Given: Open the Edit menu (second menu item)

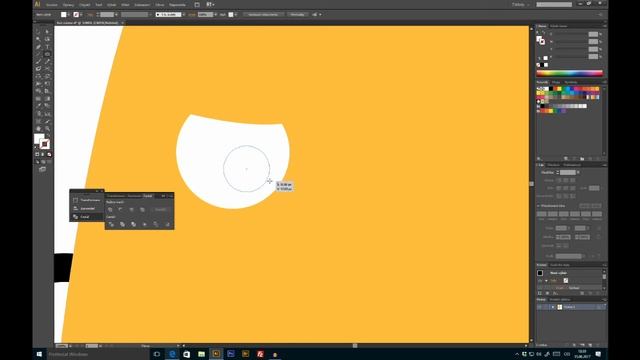Looking at the screenshot, I should [x=68, y=5].
